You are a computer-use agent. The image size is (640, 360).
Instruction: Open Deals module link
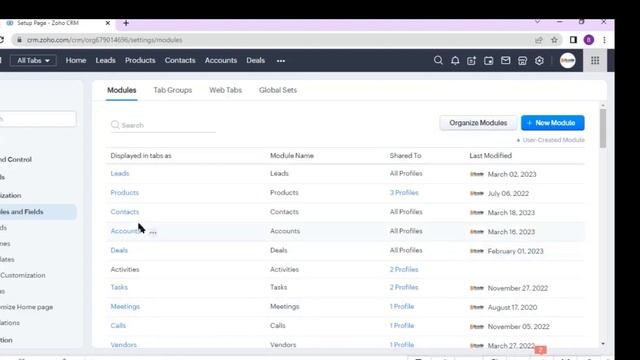(119, 250)
